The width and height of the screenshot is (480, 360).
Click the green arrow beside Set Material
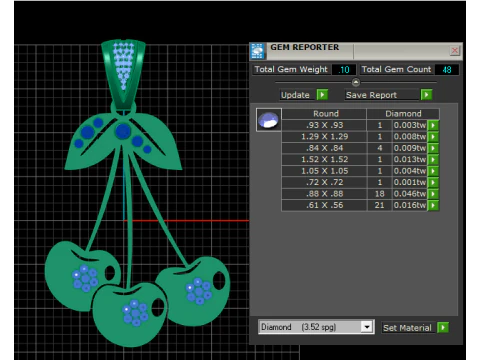443,327
